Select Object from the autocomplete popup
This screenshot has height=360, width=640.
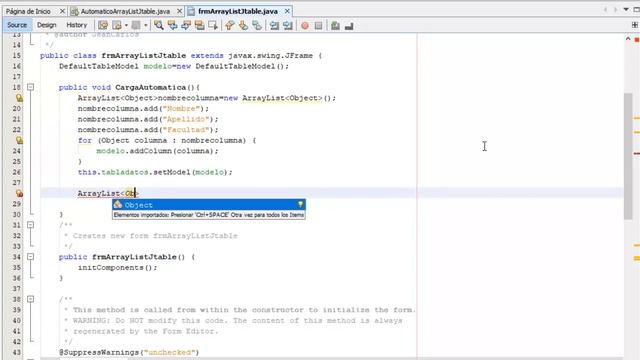click(209, 205)
